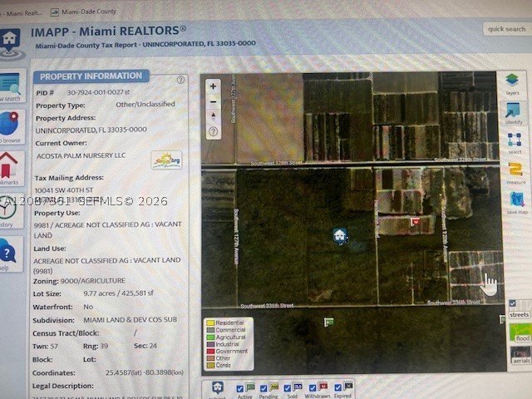Click the green listing flag below 336th Street

(x=328, y=322)
